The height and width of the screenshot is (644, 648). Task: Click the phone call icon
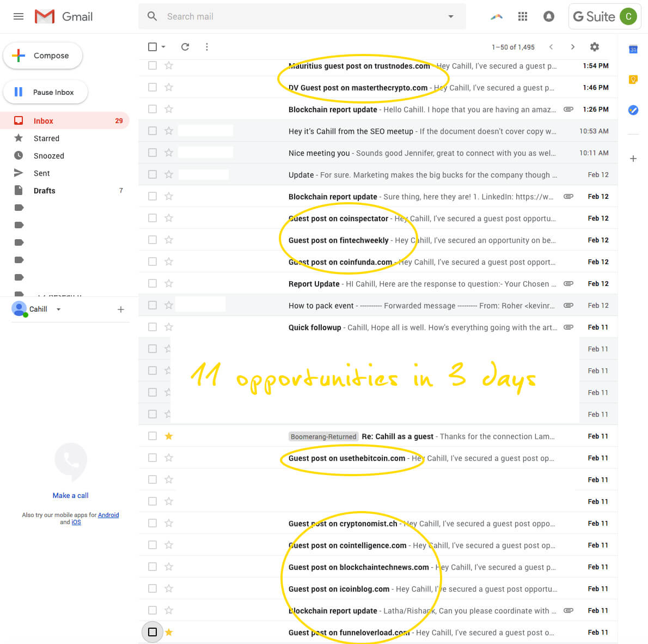pos(71,461)
